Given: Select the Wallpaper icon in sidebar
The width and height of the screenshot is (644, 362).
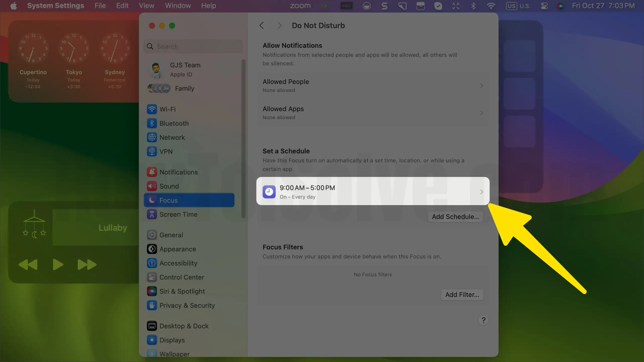Looking at the screenshot, I should click(152, 354).
